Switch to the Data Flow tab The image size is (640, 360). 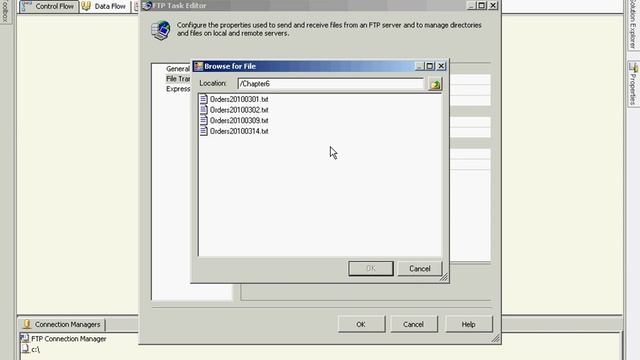coord(104,7)
